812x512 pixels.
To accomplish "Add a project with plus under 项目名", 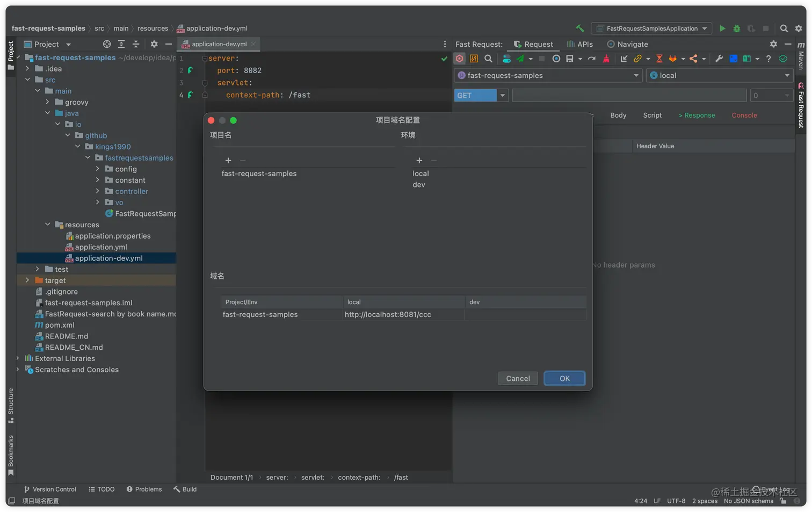I will pyautogui.click(x=228, y=161).
